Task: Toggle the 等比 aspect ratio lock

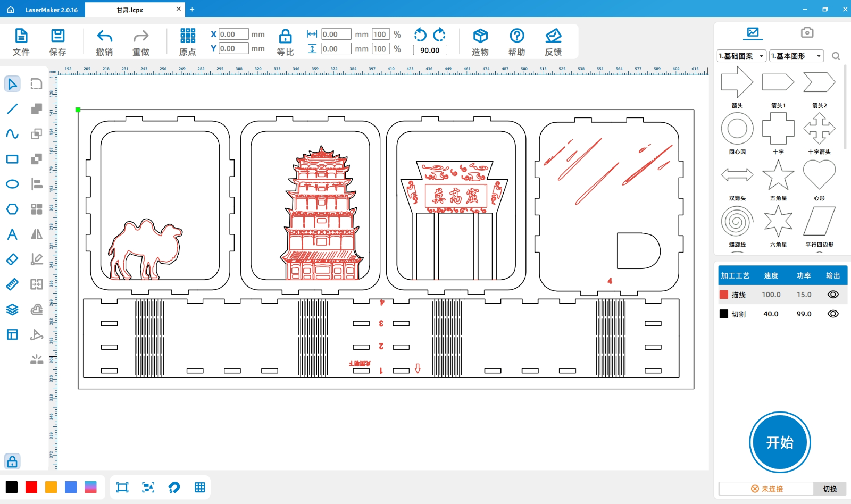Action: tap(285, 36)
